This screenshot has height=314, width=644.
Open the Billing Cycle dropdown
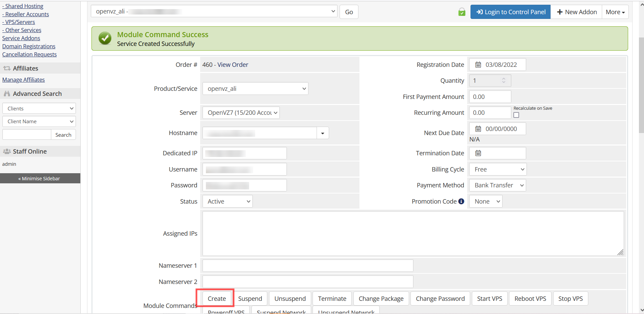[498, 169]
